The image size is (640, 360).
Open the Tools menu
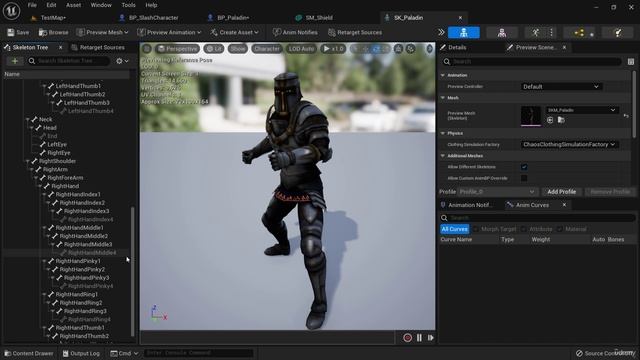[129, 5]
